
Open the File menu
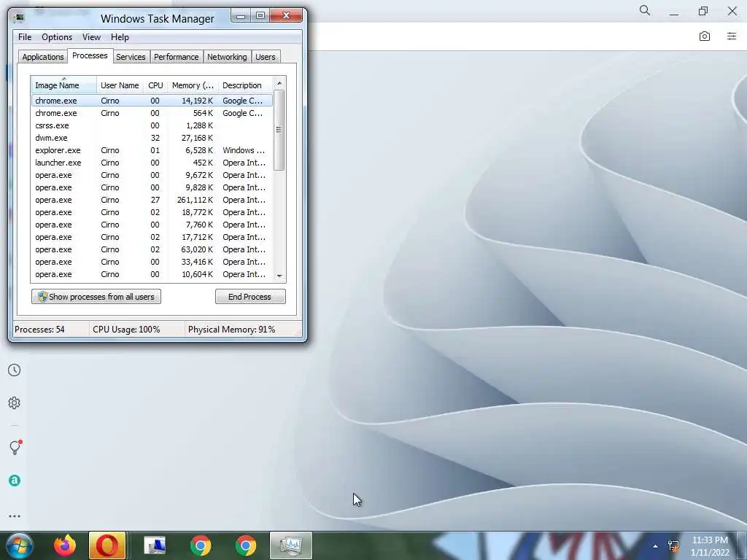(x=25, y=37)
